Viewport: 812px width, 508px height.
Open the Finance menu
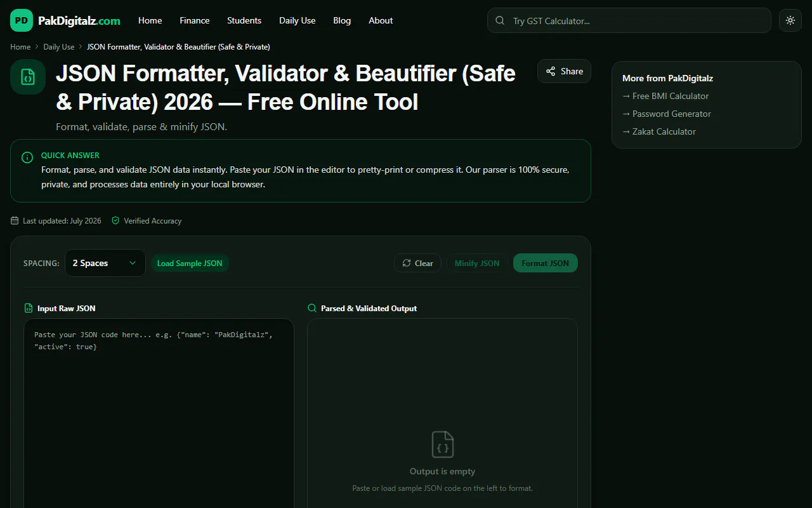click(x=195, y=20)
